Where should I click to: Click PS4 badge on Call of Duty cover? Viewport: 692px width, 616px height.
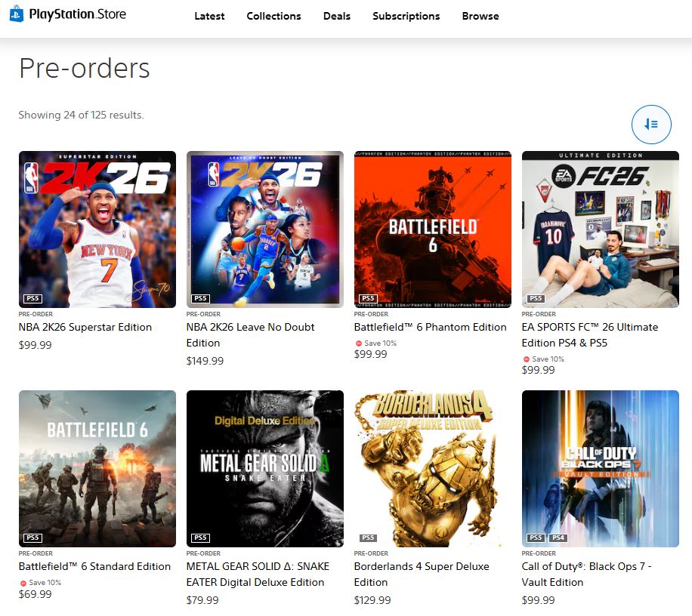[558, 538]
